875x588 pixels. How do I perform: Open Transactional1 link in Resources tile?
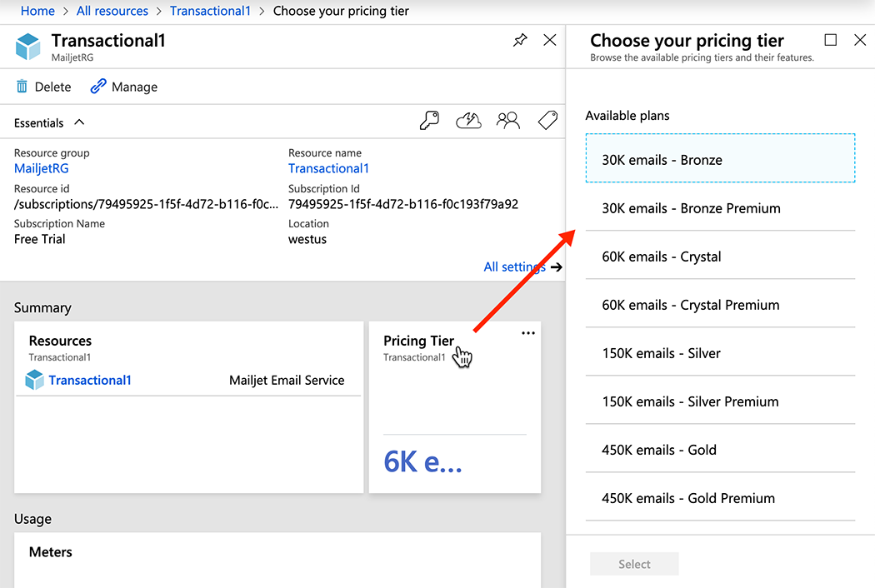point(90,380)
